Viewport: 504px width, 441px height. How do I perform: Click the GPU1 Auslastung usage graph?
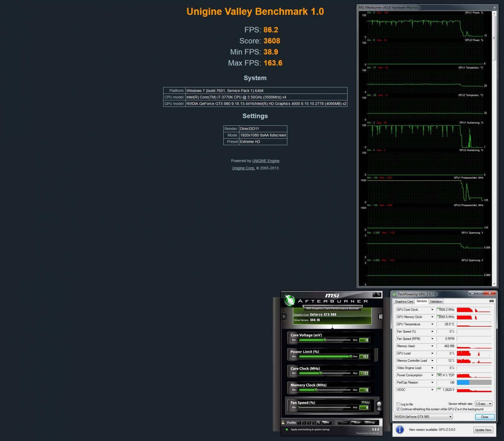[x=425, y=136]
